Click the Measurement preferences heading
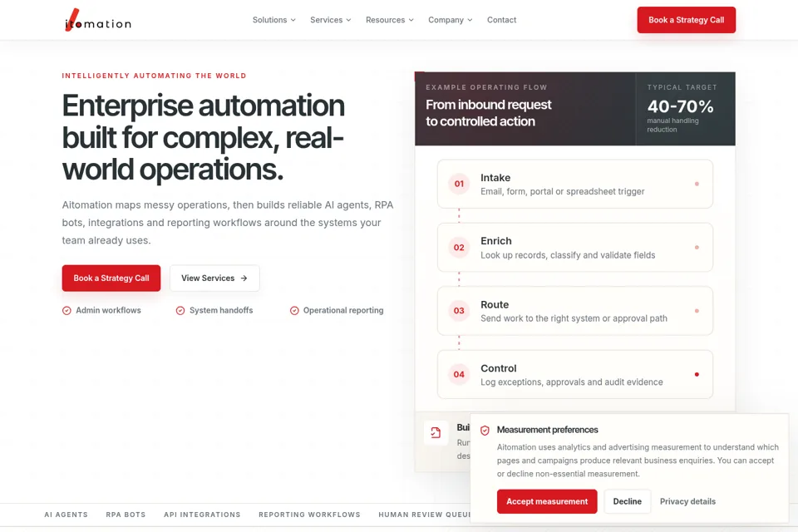The width and height of the screenshot is (798, 532). click(547, 430)
